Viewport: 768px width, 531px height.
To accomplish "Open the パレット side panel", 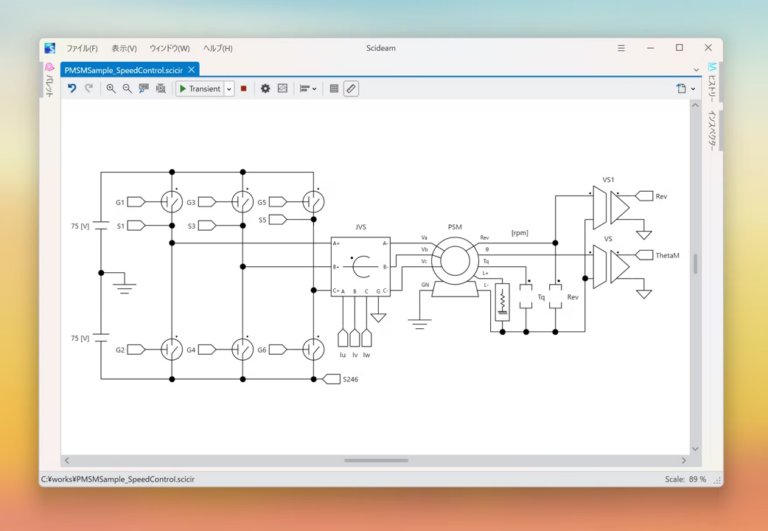I will (49, 85).
